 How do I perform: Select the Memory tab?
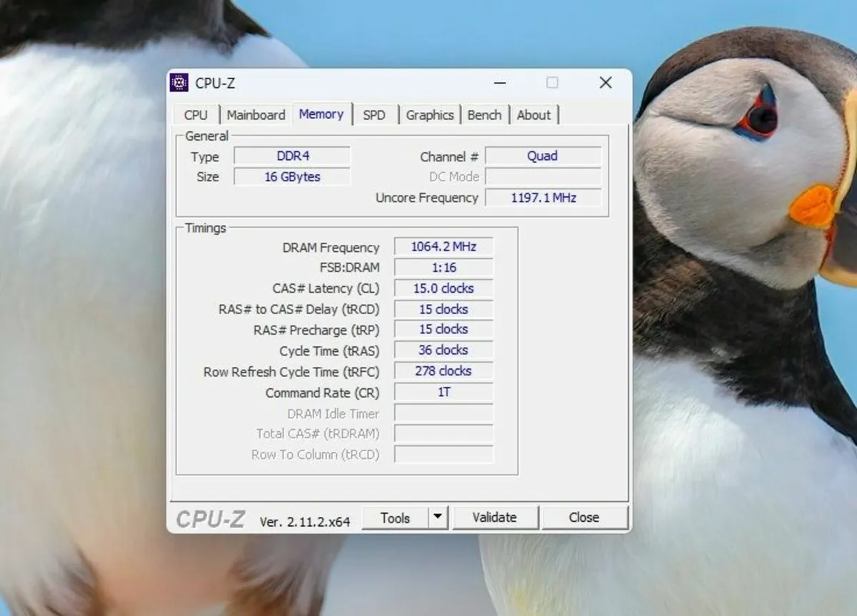(x=321, y=113)
